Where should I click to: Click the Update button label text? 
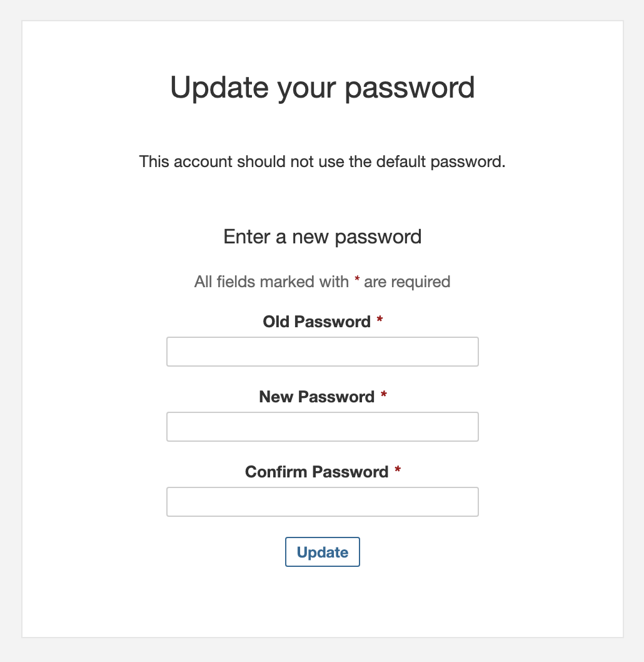point(322,552)
